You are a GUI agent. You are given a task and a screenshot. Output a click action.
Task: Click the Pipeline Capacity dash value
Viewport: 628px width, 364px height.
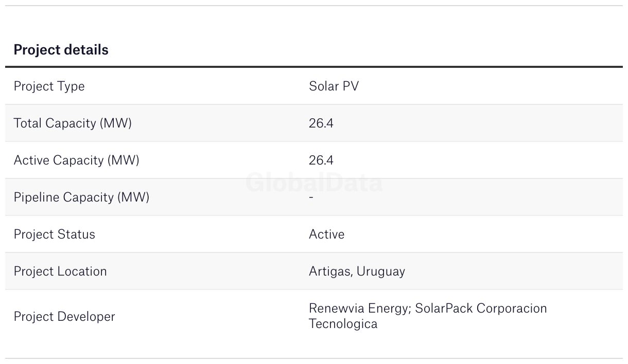coord(311,197)
